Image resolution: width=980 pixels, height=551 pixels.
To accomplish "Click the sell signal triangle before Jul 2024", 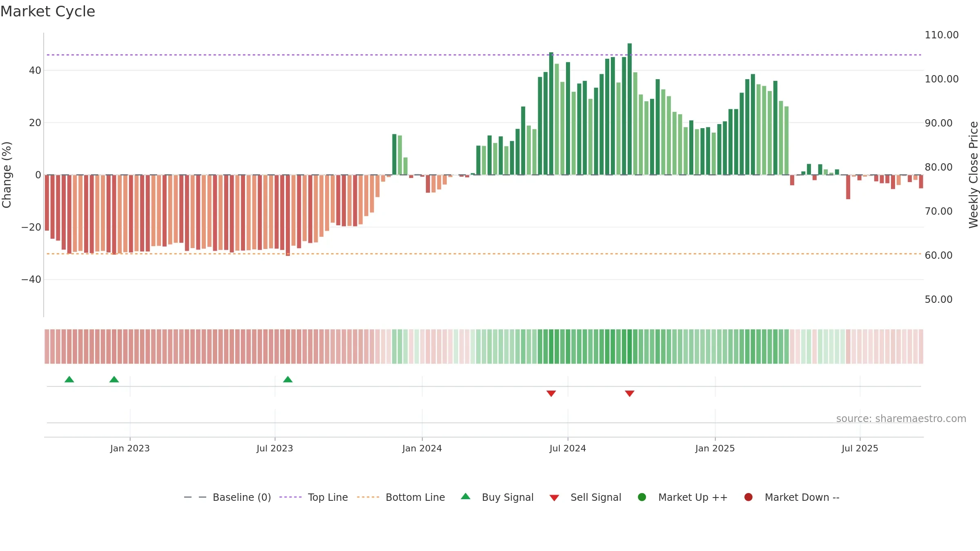I will 551,393.
